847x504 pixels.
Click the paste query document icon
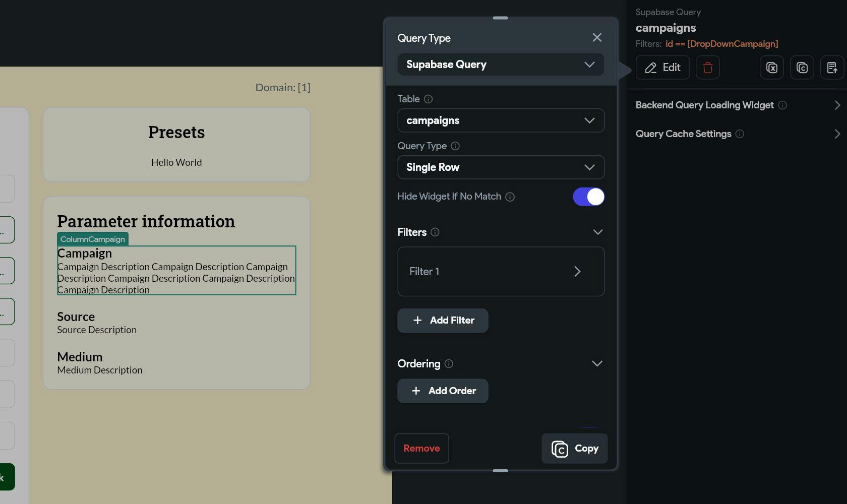click(x=832, y=68)
